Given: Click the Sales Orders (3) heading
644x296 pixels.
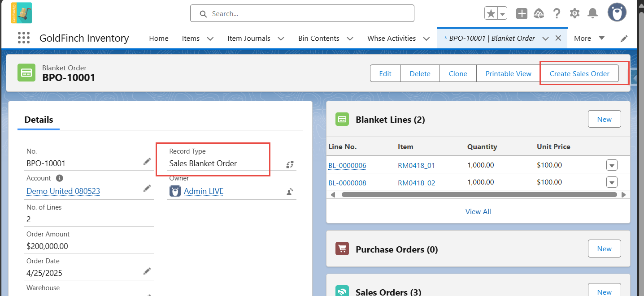Looking at the screenshot, I should point(388,292).
